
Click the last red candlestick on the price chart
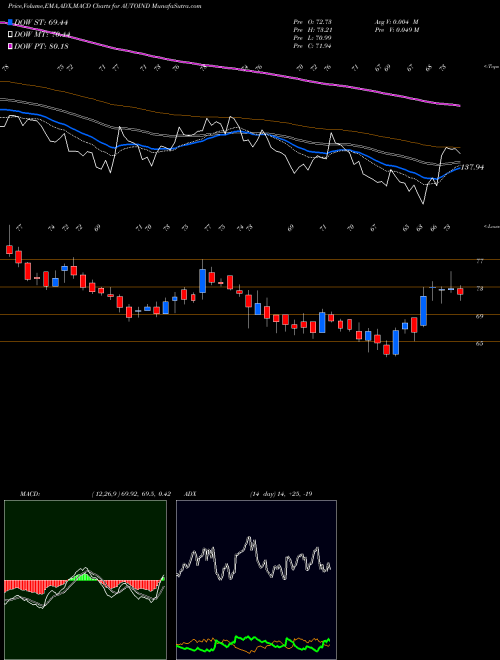460,291
